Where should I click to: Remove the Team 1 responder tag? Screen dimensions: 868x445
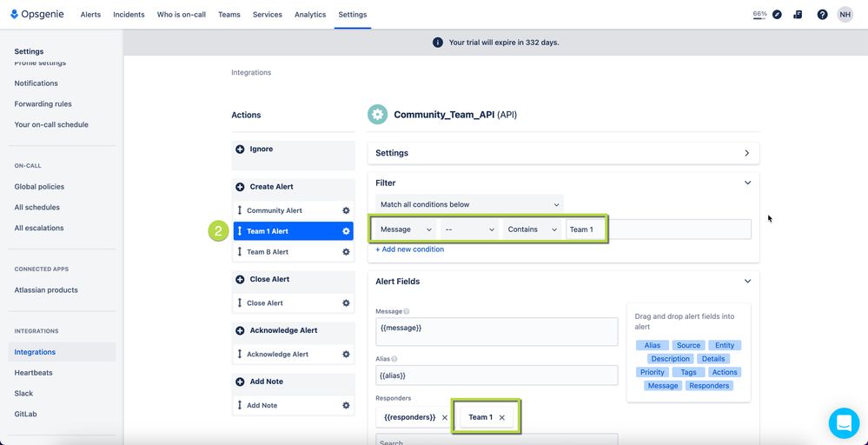501,418
